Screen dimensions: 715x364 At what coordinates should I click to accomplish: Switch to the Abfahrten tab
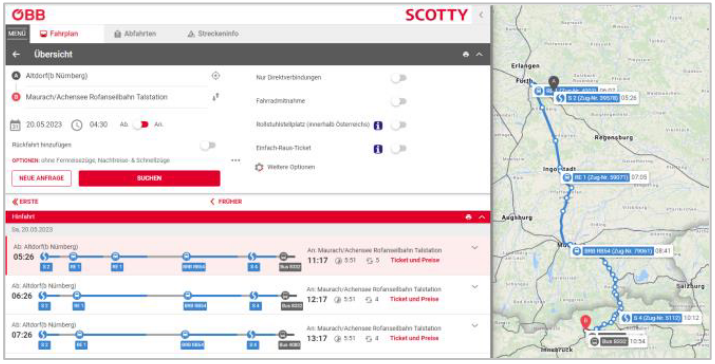tap(135, 34)
